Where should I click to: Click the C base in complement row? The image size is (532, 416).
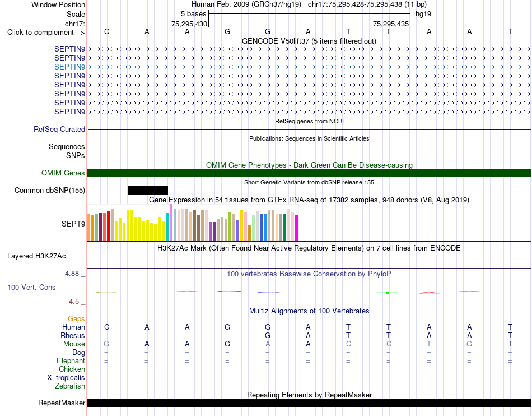point(106,31)
